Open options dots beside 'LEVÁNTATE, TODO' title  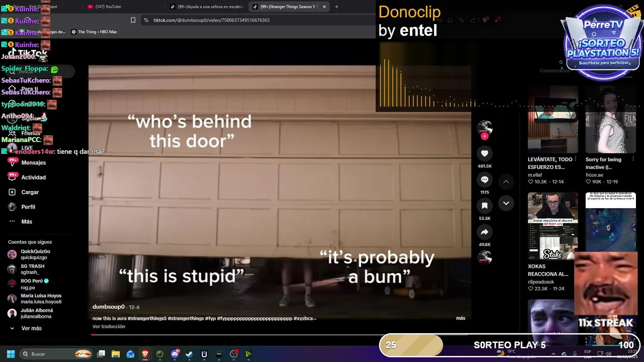coord(576,159)
